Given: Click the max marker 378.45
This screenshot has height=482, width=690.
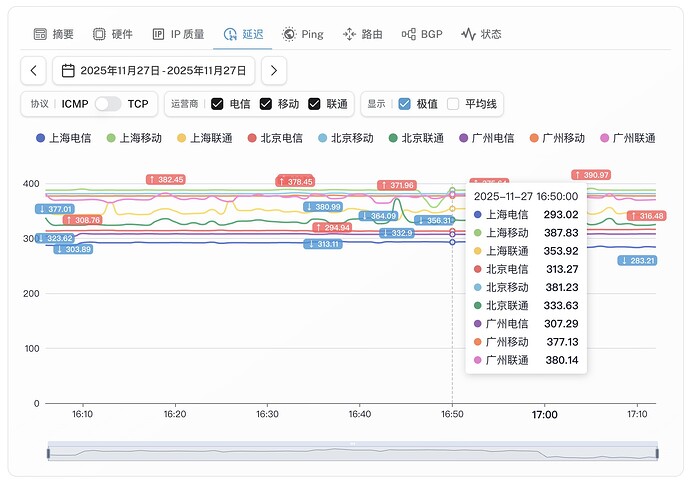Looking at the screenshot, I should click(x=295, y=182).
